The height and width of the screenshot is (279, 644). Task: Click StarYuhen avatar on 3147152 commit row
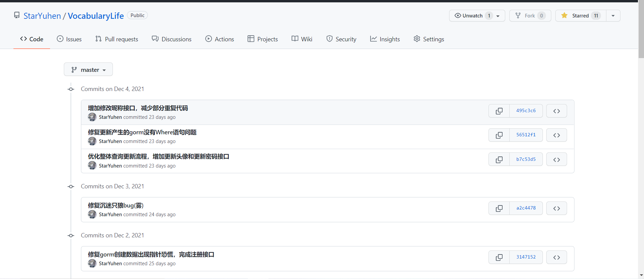(92, 264)
